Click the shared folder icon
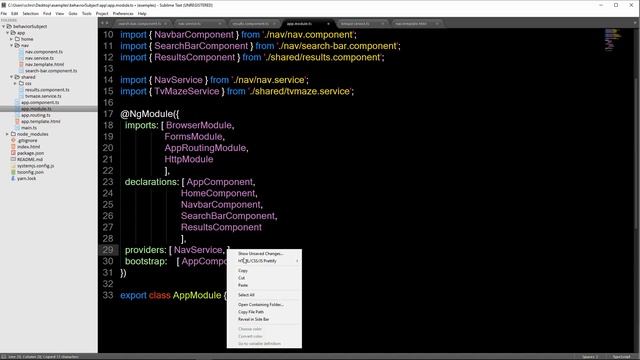The height and width of the screenshot is (360, 640). coord(17,77)
